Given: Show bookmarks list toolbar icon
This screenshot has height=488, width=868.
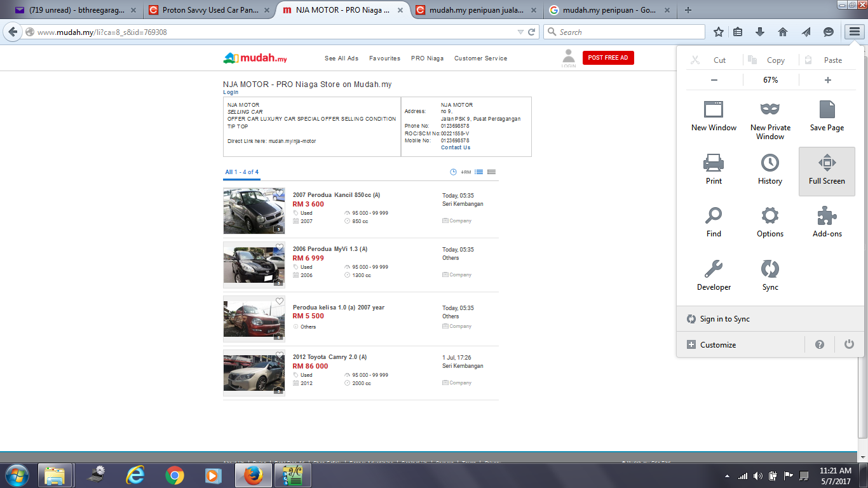Looking at the screenshot, I should click(738, 32).
